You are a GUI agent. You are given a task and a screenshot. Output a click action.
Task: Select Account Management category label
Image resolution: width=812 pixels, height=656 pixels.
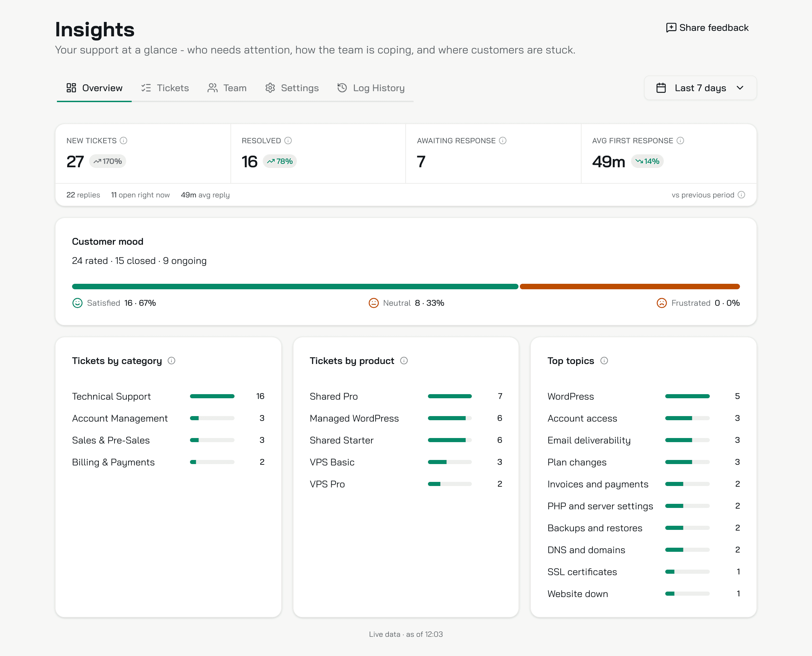tap(120, 418)
